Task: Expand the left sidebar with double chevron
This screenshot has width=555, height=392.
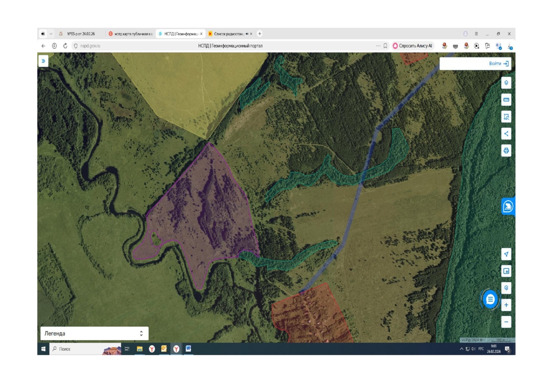Action: coord(43,61)
